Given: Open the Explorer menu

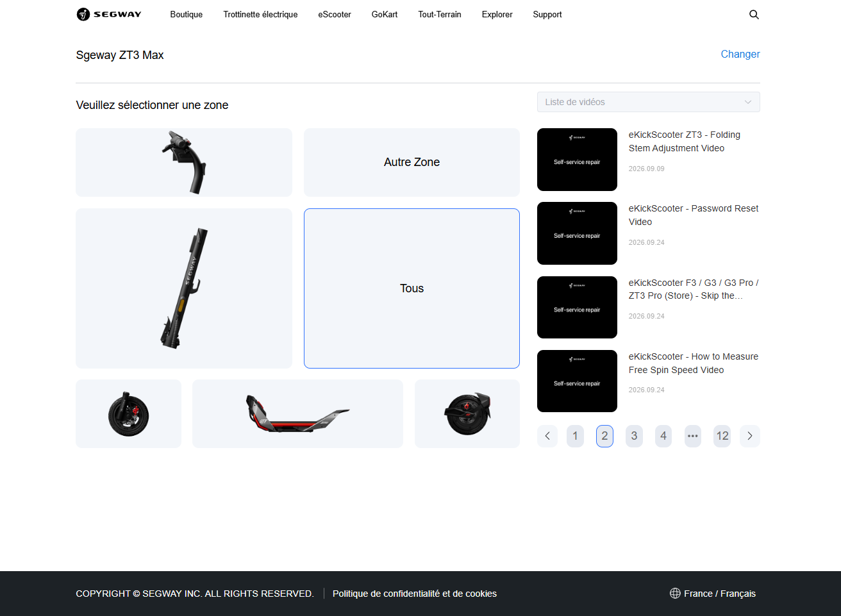Looking at the screenshot, I should [497, 14].
